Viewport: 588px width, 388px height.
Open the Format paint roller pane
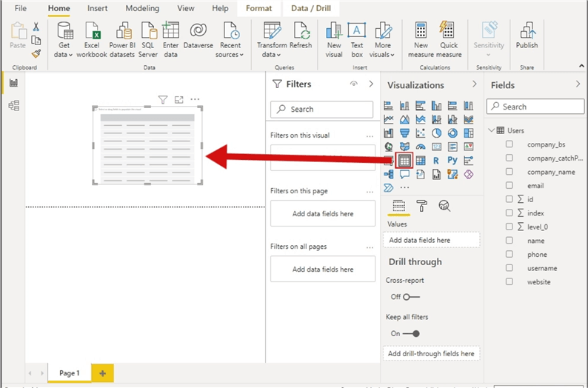point(421,206)
